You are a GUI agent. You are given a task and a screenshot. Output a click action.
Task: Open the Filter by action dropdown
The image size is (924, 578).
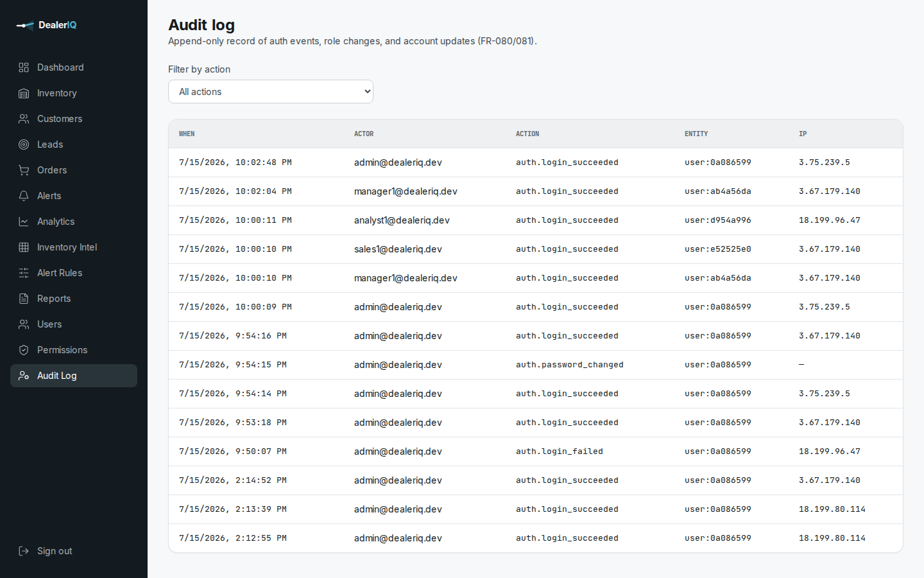(271, 92)
